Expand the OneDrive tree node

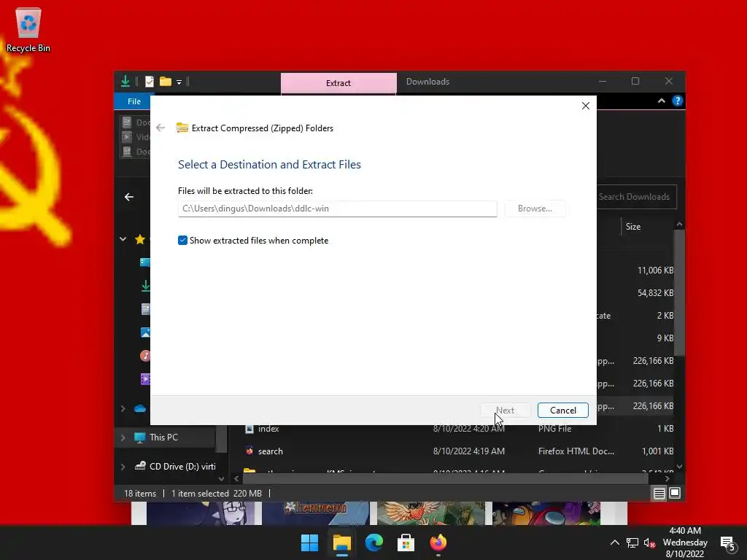pyautogui.click(x=123, y=408)
